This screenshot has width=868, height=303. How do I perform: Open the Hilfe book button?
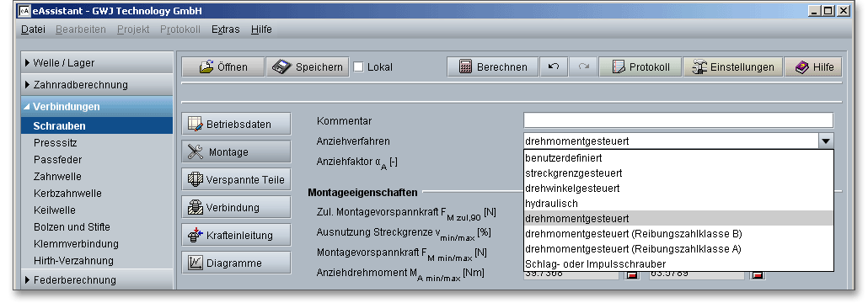[813, 66]
